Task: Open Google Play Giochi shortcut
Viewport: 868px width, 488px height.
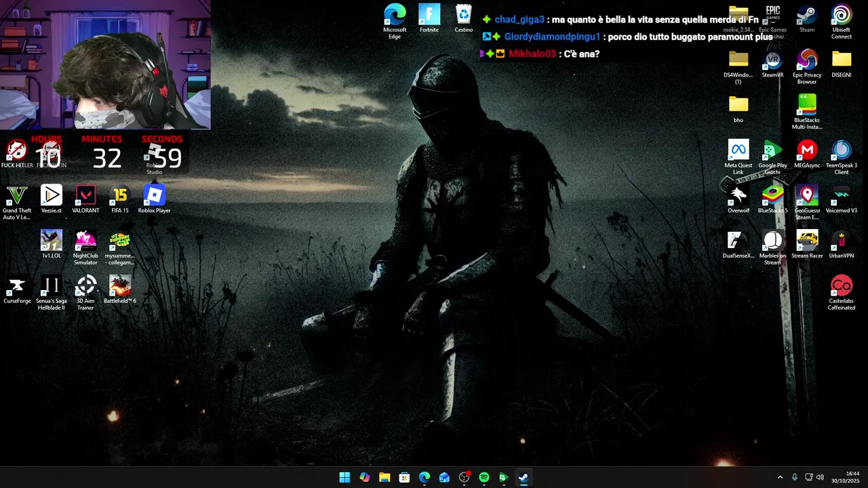Action: [x=772, y=157]
